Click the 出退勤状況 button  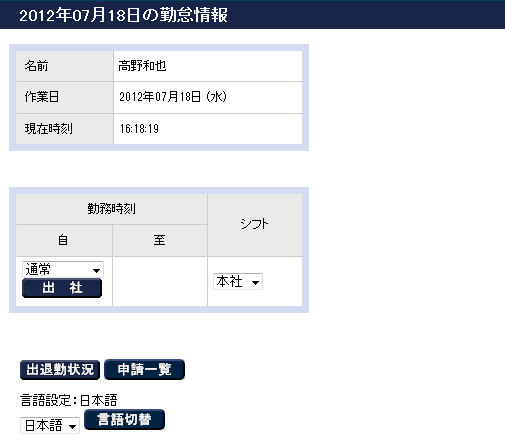(60, 370)
